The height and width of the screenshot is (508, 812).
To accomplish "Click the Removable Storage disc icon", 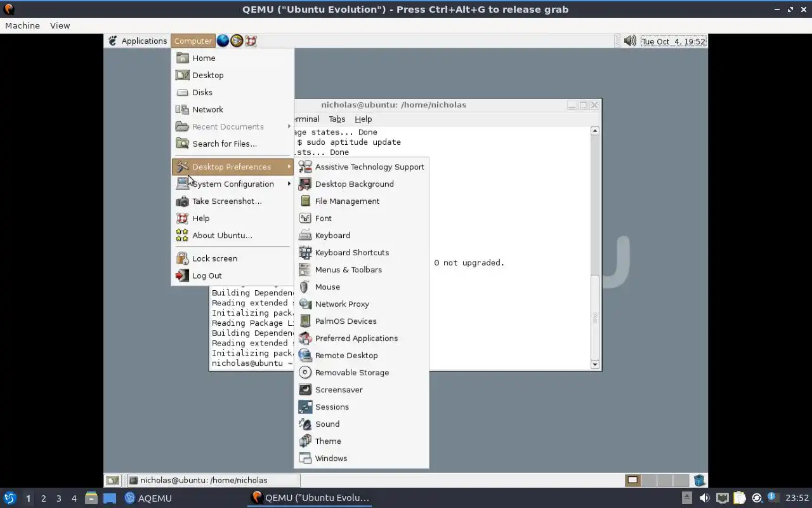I will pos(305,373).
